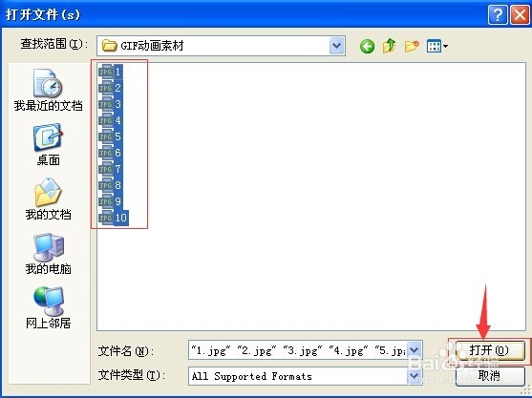
Task: Select the JPG file named 1
Action: pos(111,72)
